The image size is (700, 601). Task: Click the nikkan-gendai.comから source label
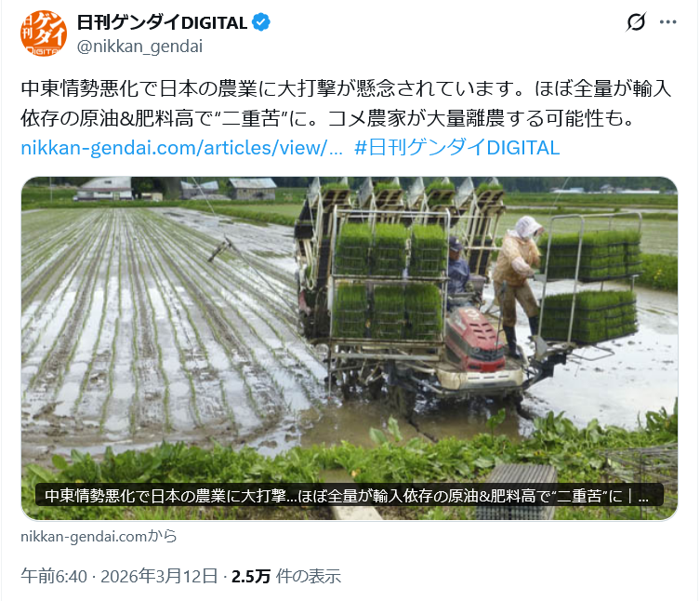[x=99, y=536]
